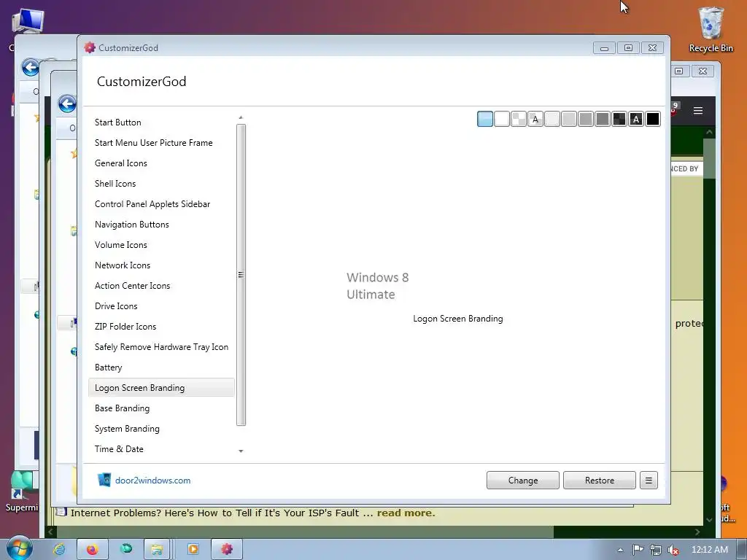The width and height of the screenshot is (747, 560).
Task: Open the Battery category
Action: pos(161,367)
